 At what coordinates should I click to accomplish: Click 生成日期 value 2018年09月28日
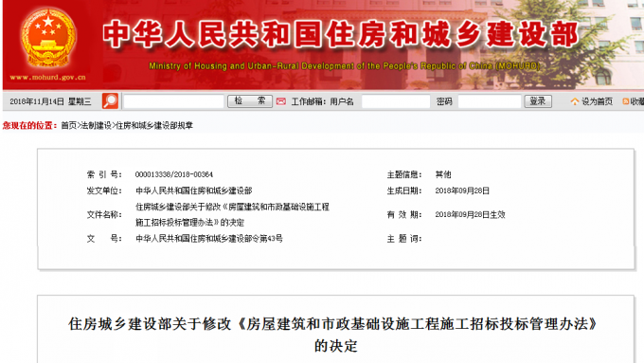coord(462,191)
